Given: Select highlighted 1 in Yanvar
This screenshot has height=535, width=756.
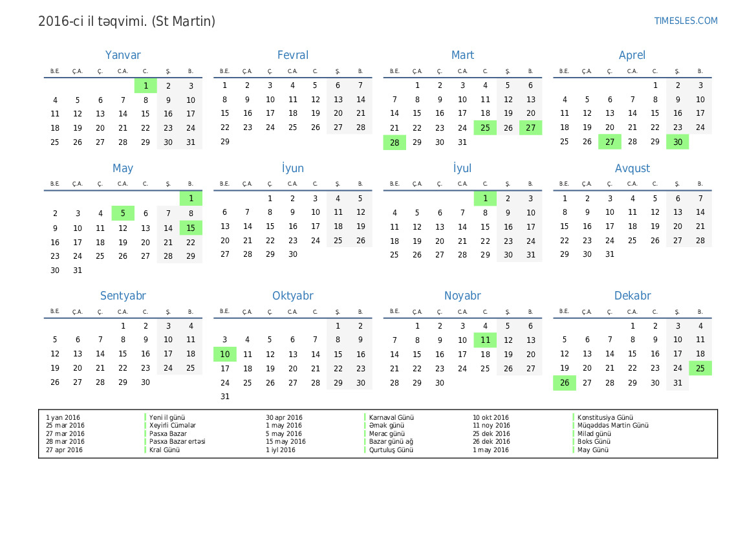Looking at the screenshot, I should pyautogui.click(x=146, y=86).
